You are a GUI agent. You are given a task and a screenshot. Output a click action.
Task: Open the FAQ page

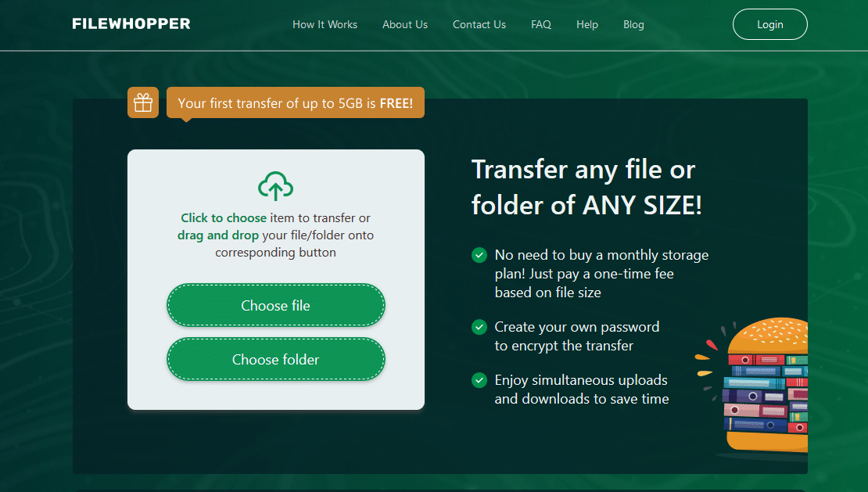[541, 24]
